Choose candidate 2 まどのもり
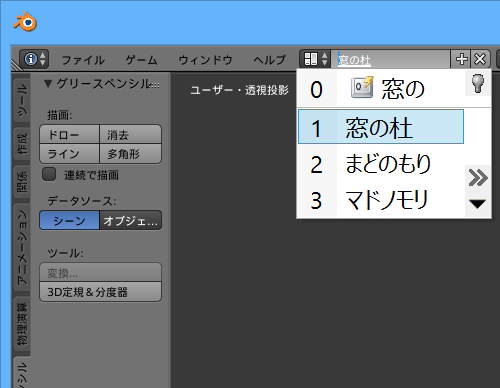The height and width of the screenshot is (388, 500). 381,164
